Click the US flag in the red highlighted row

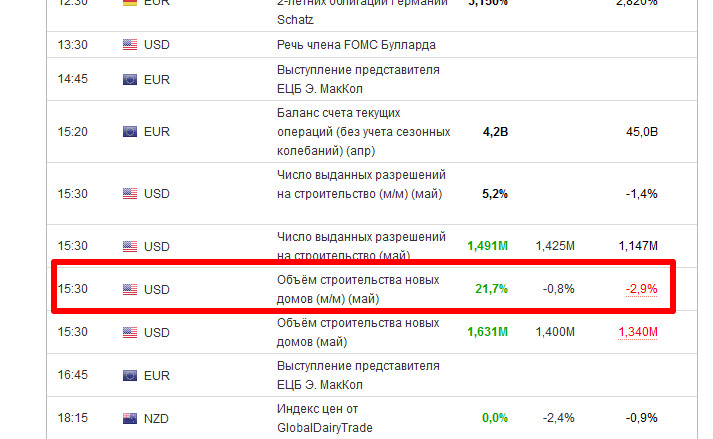(130, 289)
